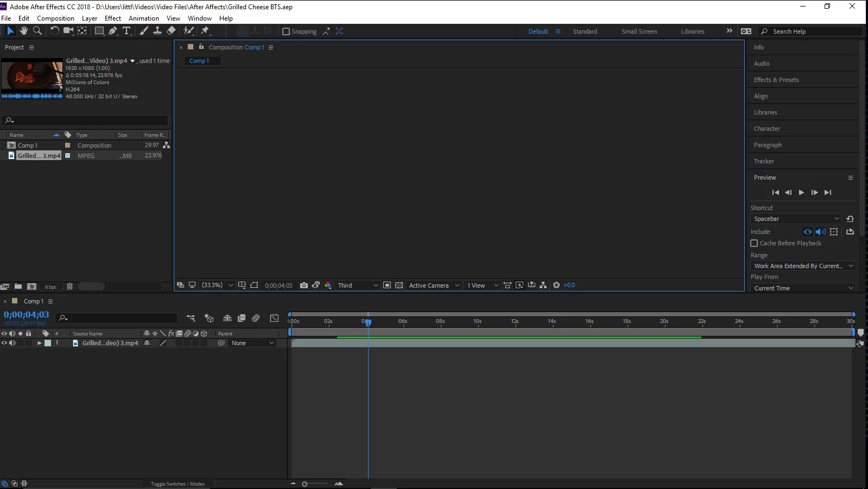Delete selected project item with trash icon

tap(69, 287)
